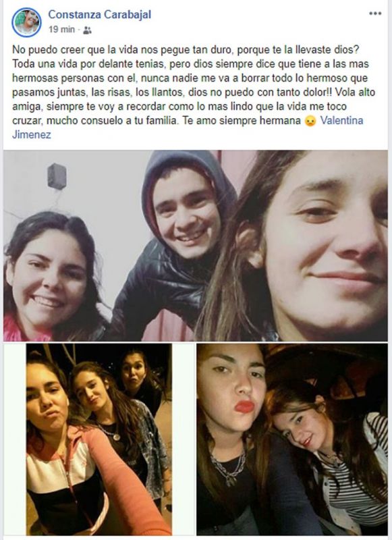Open Constanza Carabajal's profile name link
Screen dimensions: 392x540
pos(99,14)
